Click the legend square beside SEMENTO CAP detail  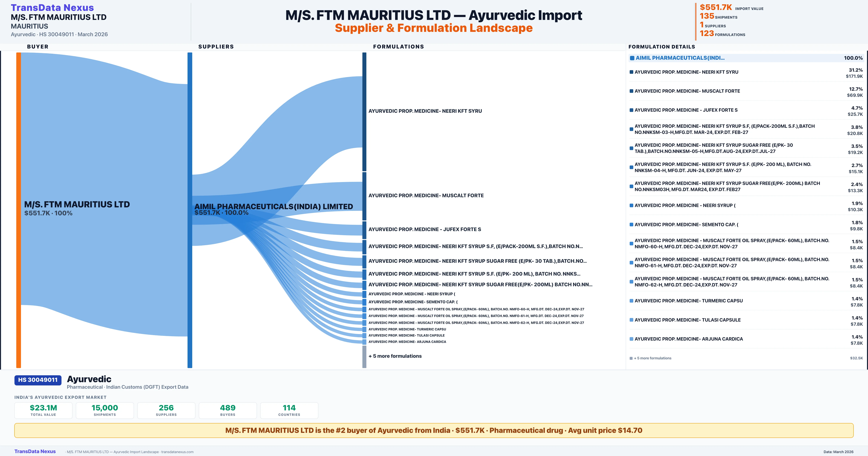(631, 225)
